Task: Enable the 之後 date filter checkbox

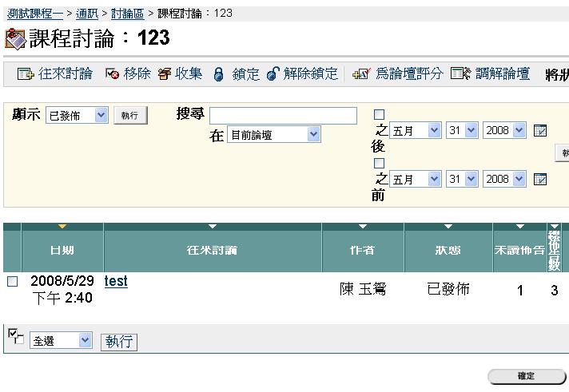Action: pos(380,115)
